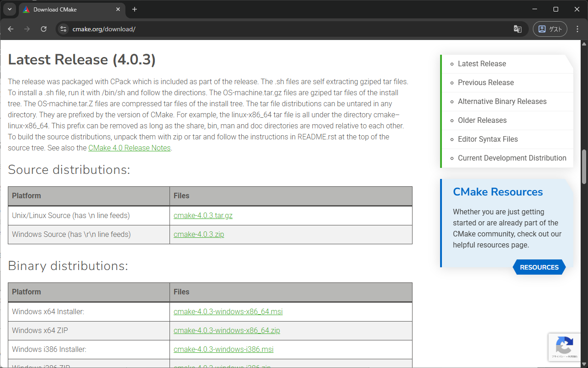
Task: Click the reCAPTCHA badge in the corner
Action: point(565,347)
